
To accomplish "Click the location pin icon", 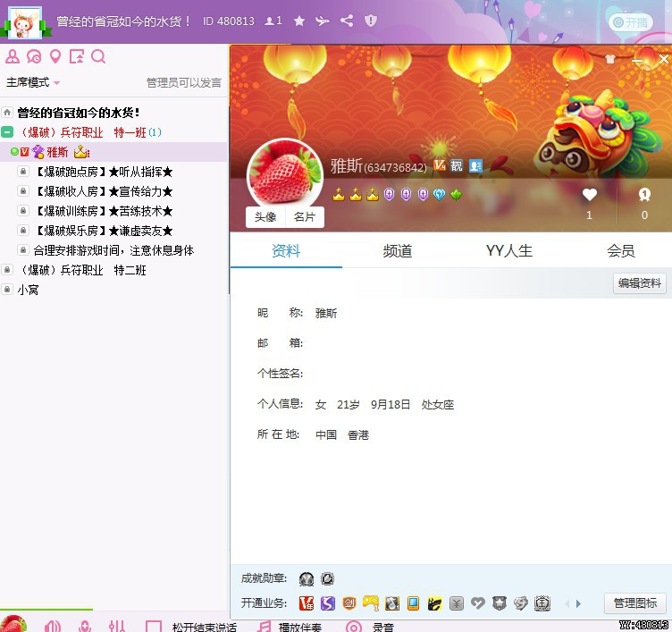I will pos(55,56).
